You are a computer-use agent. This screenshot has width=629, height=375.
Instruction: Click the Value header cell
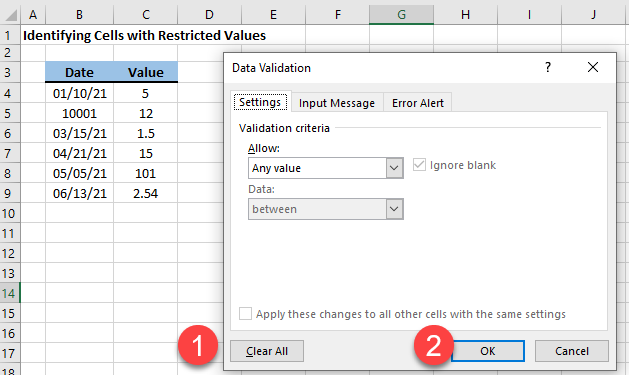tap(146, 72)
